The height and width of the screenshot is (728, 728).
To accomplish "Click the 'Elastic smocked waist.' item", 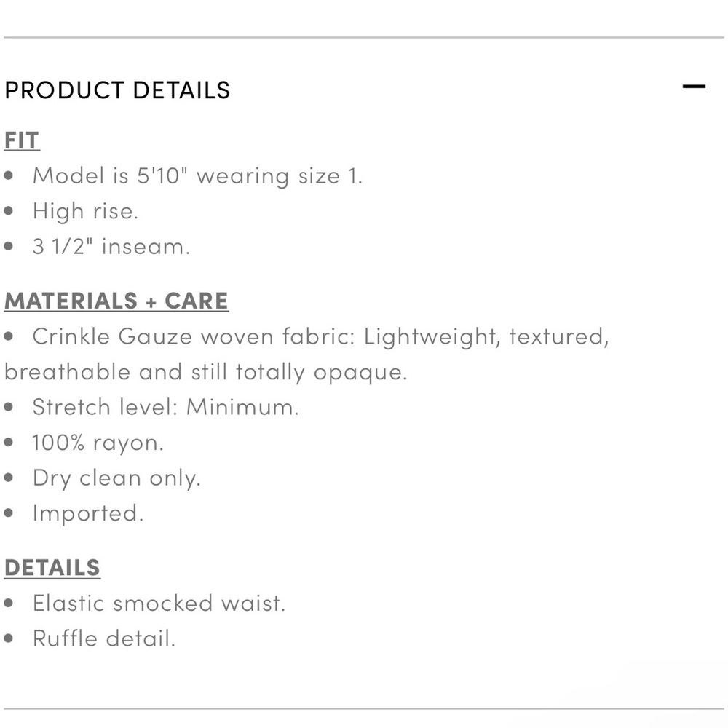I will click(x=159, y=603).
